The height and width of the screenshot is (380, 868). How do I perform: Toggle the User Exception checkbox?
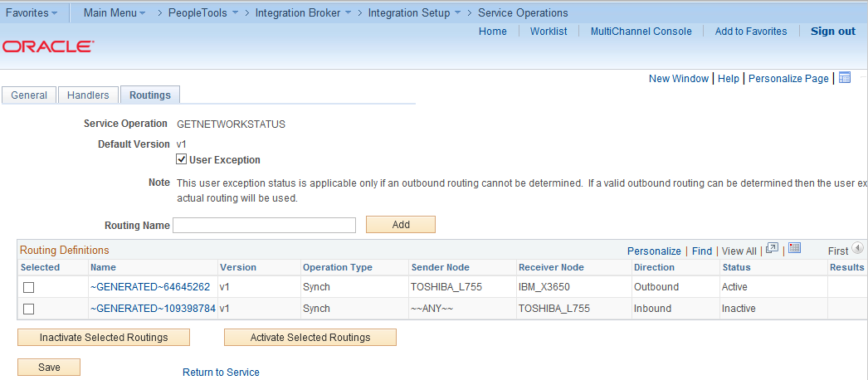point(182,160)
